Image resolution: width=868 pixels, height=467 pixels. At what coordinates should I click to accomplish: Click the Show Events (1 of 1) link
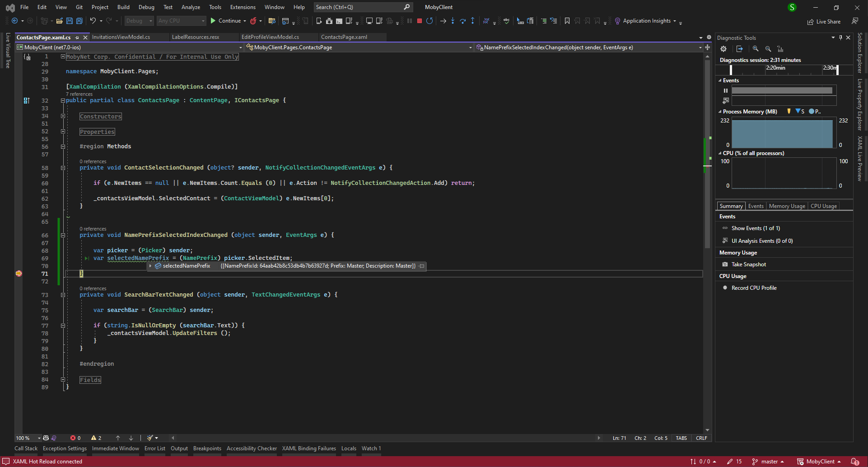pos(755,228)
